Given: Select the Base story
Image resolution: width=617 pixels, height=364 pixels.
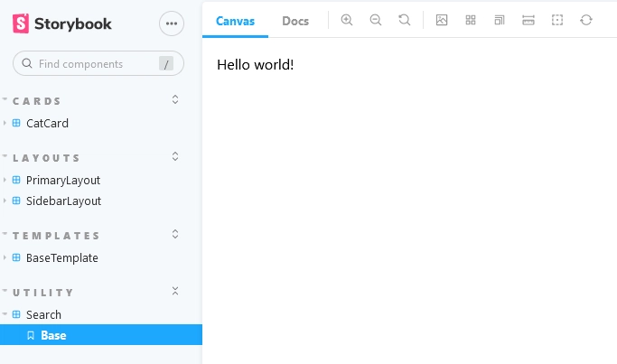Looking at the screenshot, I should [x=101, y=335].
